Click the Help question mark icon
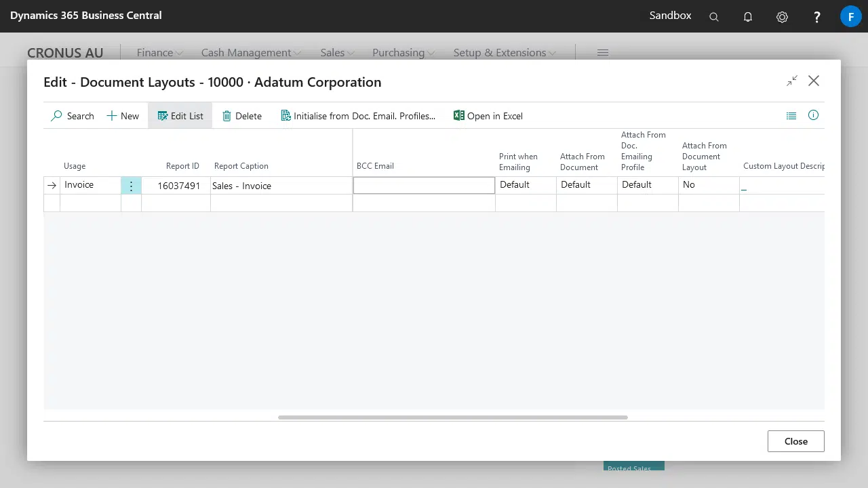This screenshot has width=868, height=488. pyautogui.click(x=816, y=17)
